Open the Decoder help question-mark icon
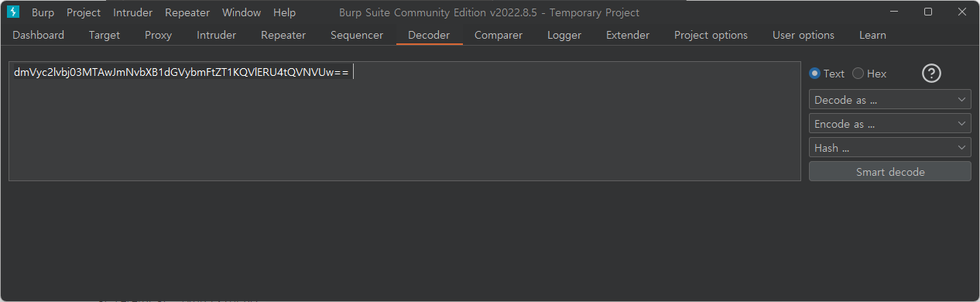The width and height of the screenshot is (980, 302). [932, 74]
